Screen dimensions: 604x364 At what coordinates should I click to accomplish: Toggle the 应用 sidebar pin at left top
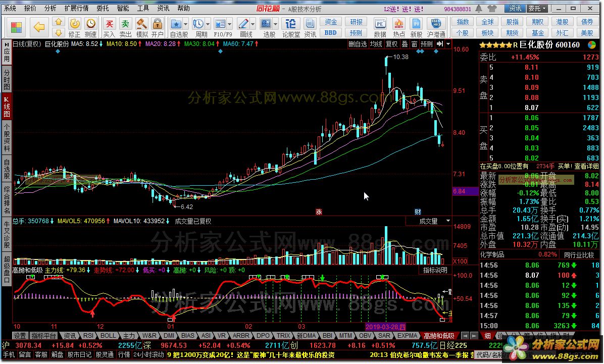[x=7, y=44]
